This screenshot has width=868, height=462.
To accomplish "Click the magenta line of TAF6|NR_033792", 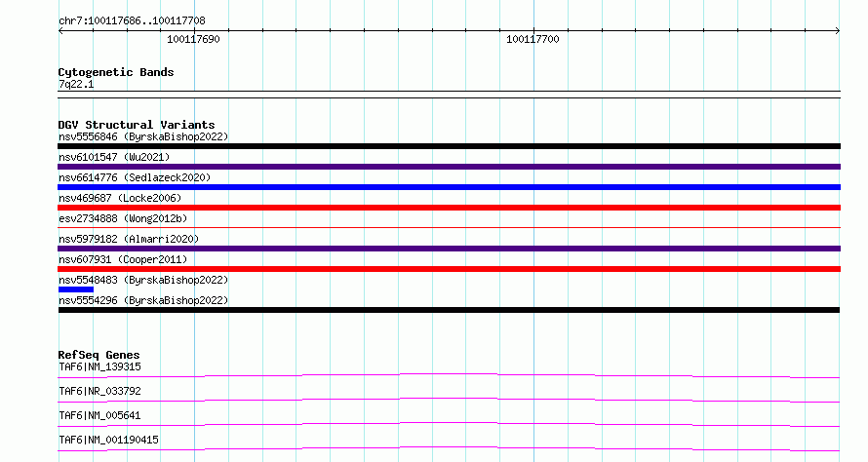I will point(449,400).
